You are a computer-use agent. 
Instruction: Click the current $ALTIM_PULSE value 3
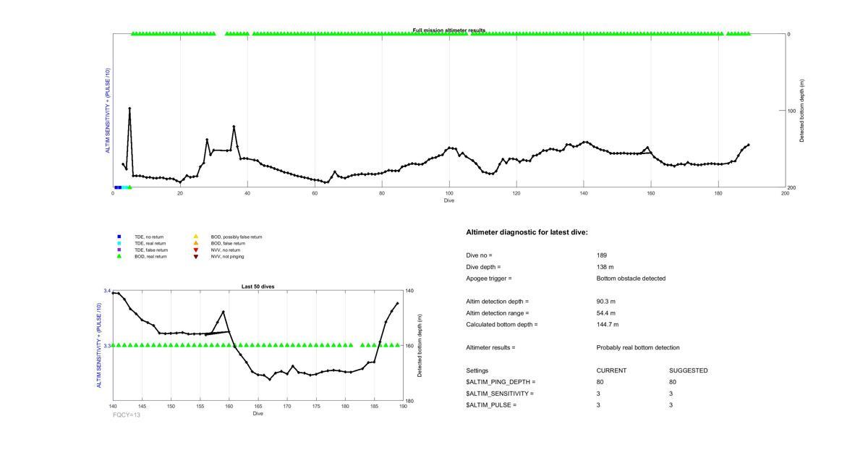tap(599, 405)
